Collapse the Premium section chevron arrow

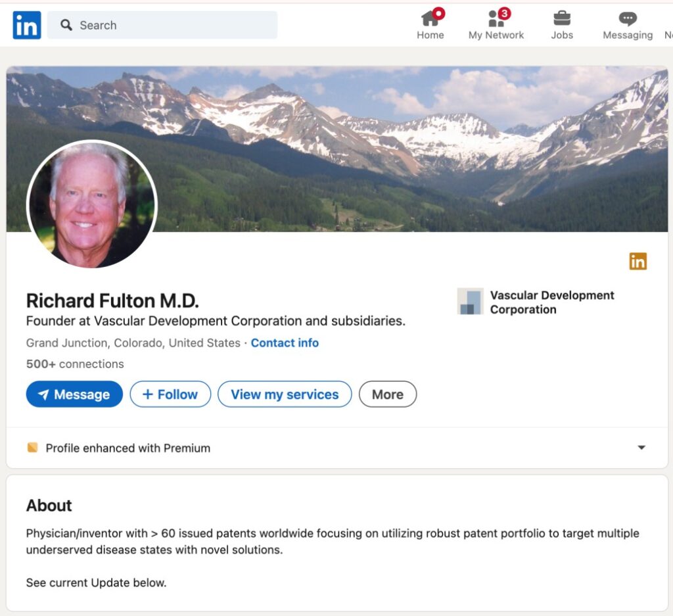click(641, 448)
